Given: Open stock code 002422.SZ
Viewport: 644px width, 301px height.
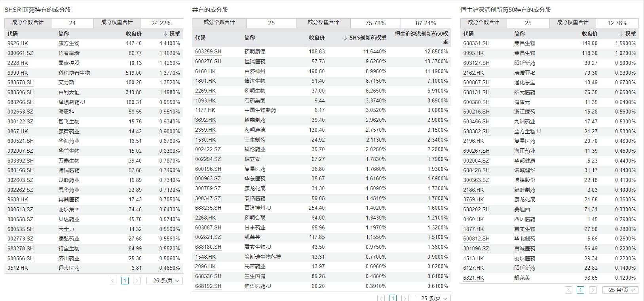Looking at the screenshot, I should point(208,149).
